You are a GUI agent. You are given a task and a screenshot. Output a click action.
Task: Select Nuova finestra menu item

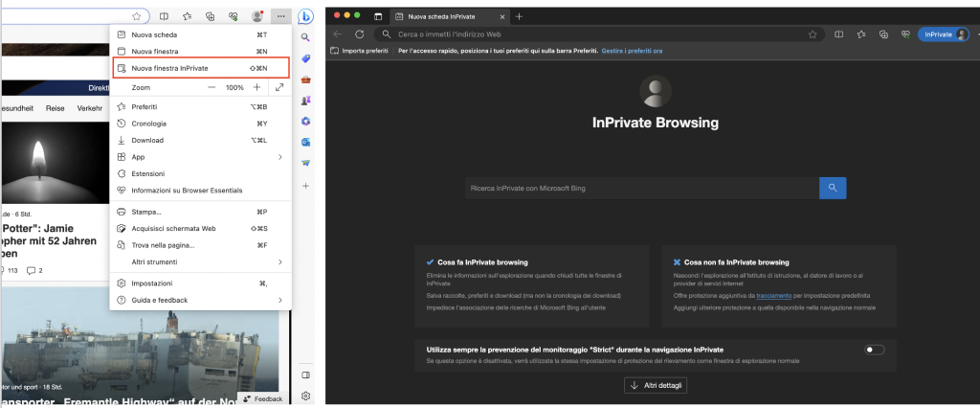[x=200, y=52]
